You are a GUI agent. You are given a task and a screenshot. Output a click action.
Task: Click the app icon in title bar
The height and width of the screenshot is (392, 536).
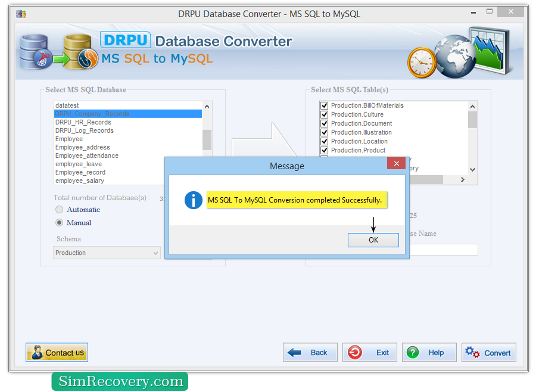21,14
